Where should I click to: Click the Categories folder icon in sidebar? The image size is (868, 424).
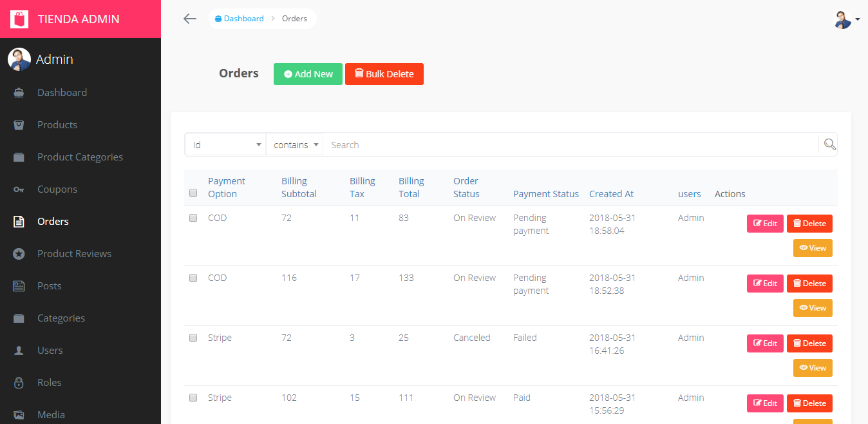point(19,318)
